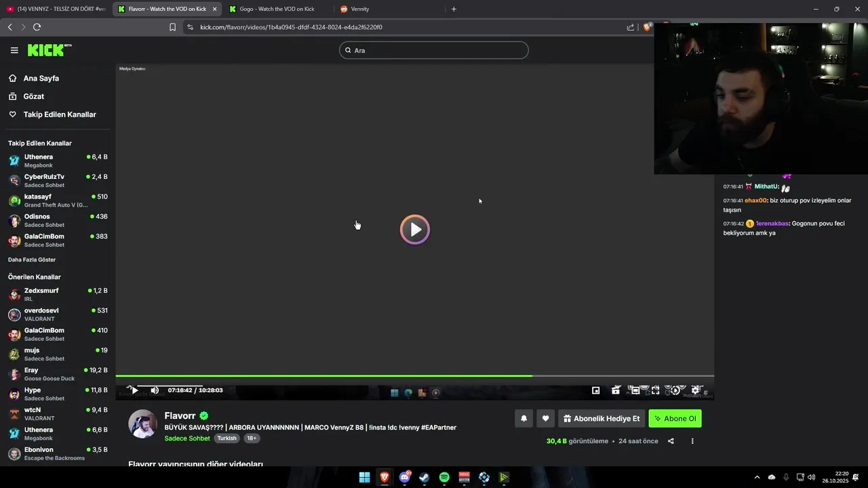This screenshot has height=488, width=868.
Task: Play the video from the control bar
Action: [x=134, y=390]
